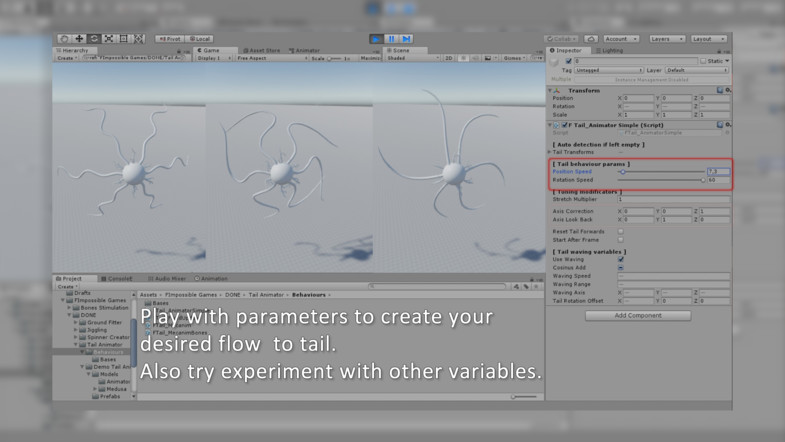Viewport: 785px width, 442px height.
Task: Select the Move tool in the toolbar
Action: (x=79, y=39)
